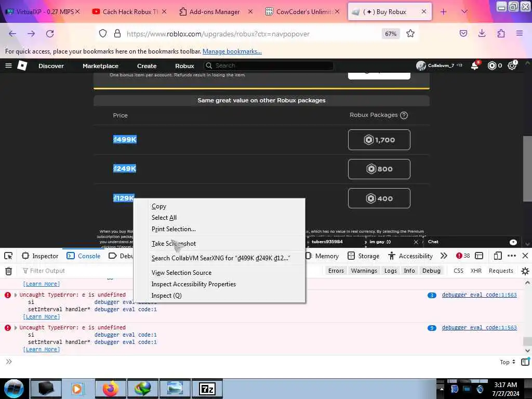Open the Pocket save icon
Viewport: 532px width, 399px height.
tap(463, 33)
